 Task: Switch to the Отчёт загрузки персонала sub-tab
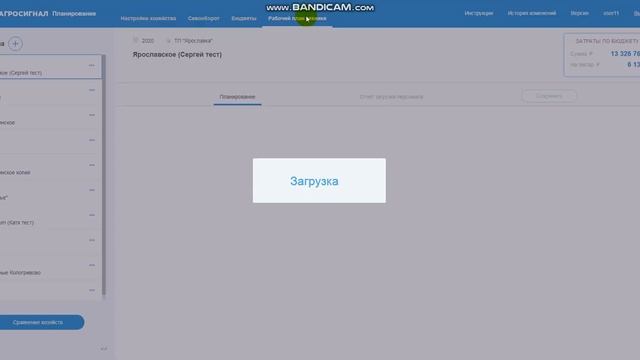(391, 97)
